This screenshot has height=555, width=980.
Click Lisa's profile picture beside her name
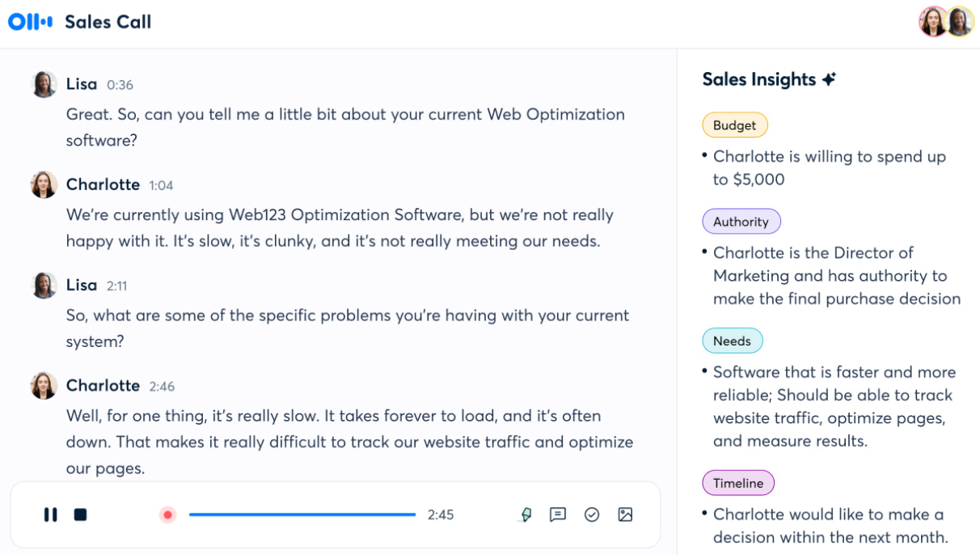(43, 83)
